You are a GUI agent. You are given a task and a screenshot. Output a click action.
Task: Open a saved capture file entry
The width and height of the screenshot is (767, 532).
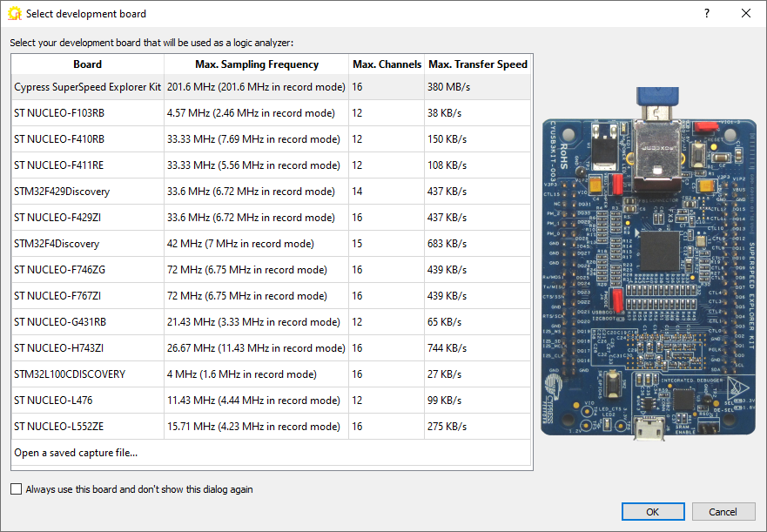[x=271, y=453]
